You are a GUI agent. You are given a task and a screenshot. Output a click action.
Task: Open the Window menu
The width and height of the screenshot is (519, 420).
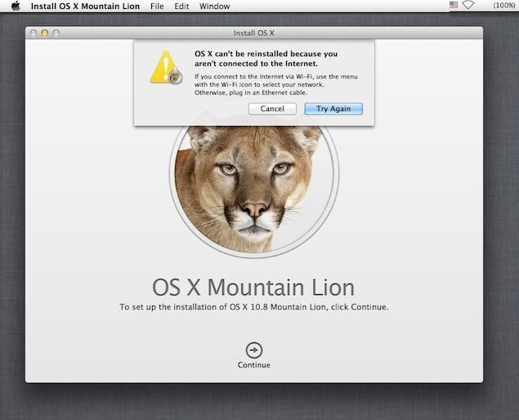point(214,6)
